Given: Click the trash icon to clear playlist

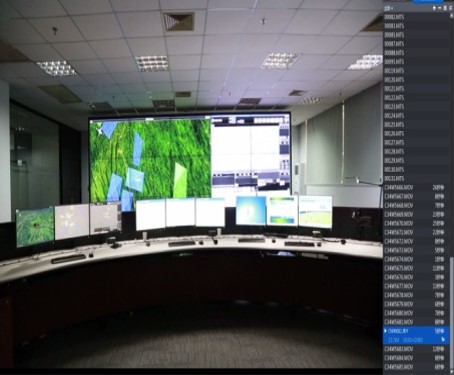Looking at the screenshot, I should pos(445,8).
